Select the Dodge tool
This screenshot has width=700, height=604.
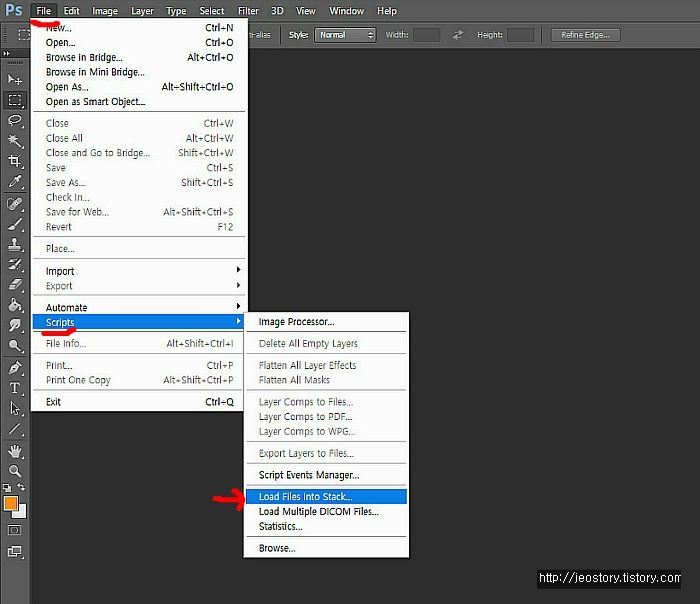tap(15, 346)
